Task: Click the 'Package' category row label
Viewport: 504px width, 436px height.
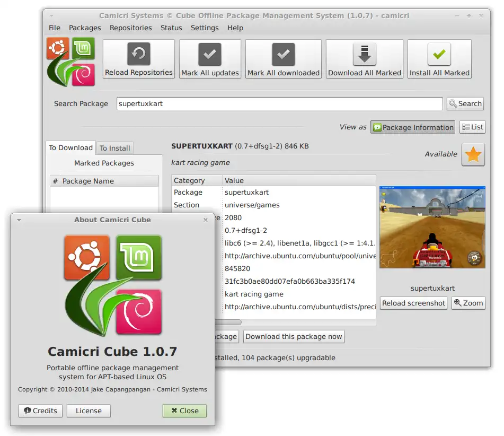Action: click(188, 193)
